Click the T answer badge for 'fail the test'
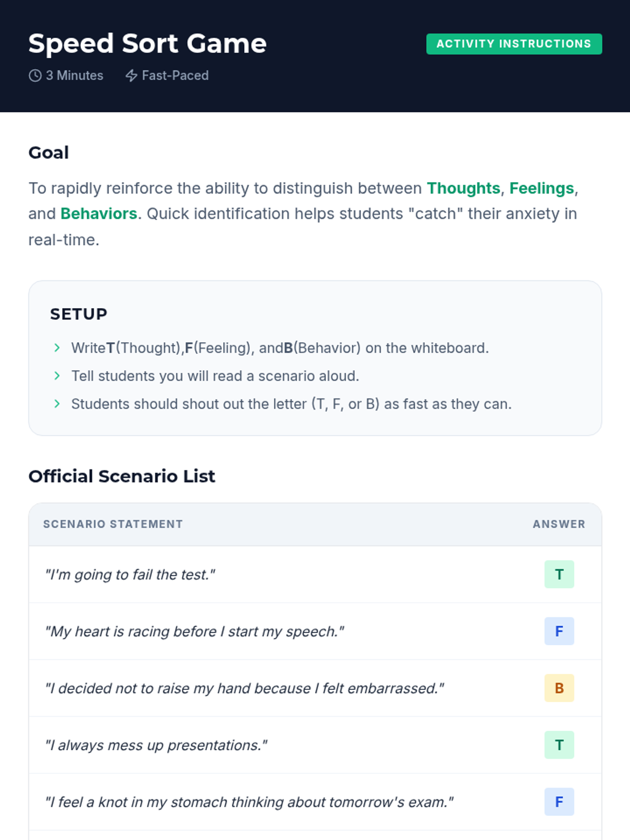630x840 pixels. (x=559, y=574)
